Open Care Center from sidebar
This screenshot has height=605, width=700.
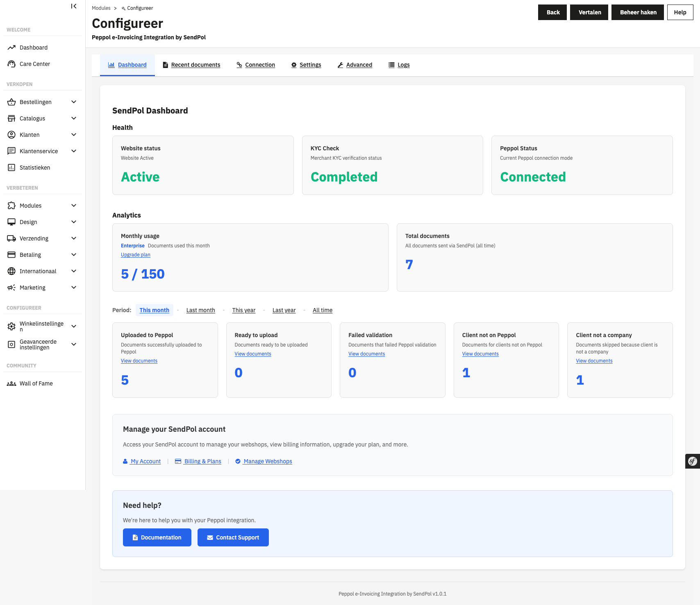coord(34,64)
